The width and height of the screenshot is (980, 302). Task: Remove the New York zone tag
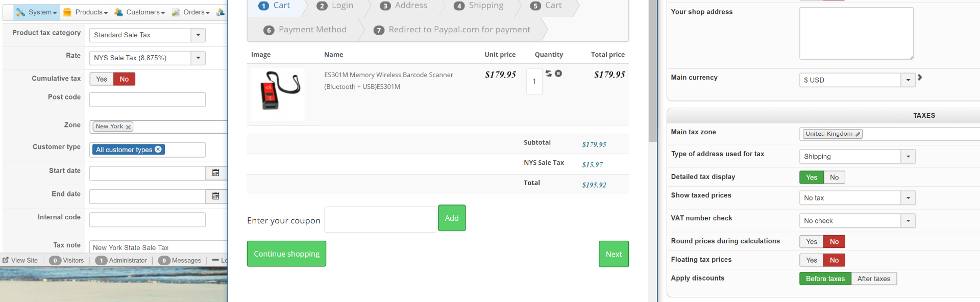[x=128, y=127]
